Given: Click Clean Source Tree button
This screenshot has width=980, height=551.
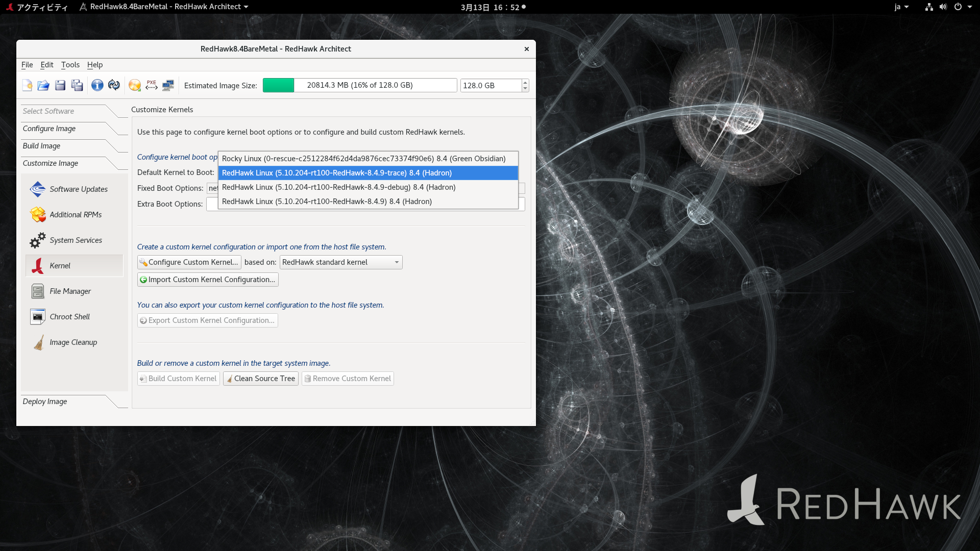Looking at the screenshot, I should 261,379.
